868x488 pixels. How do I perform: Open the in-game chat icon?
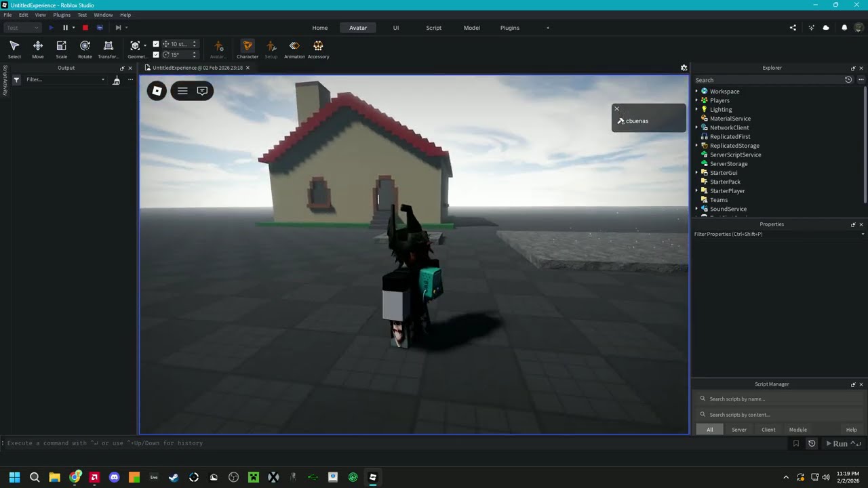click(202, 91)
